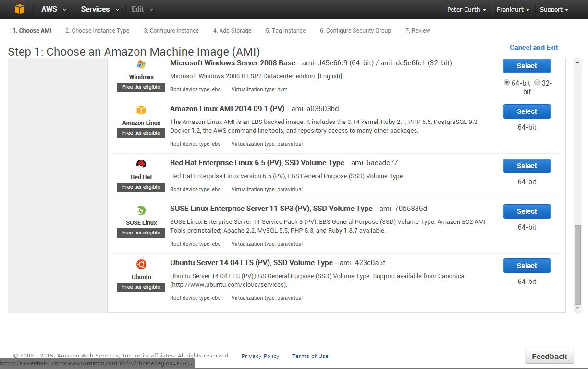Click the Windows logo icon
Viewport: 588px width, 369px height.
point(141,64)
